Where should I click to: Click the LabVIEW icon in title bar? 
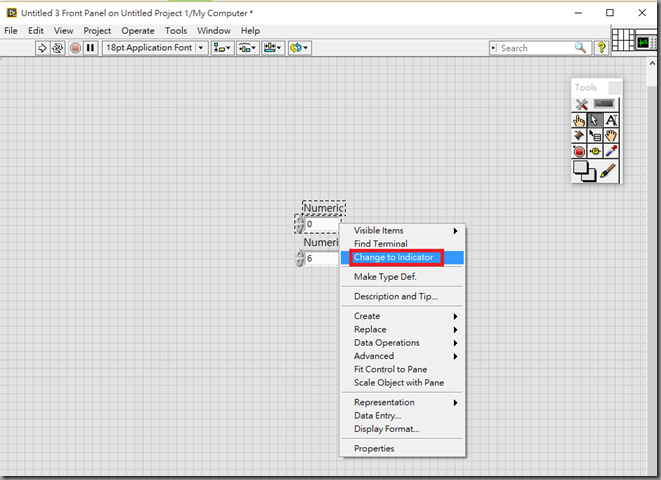[x=11, y=13]
